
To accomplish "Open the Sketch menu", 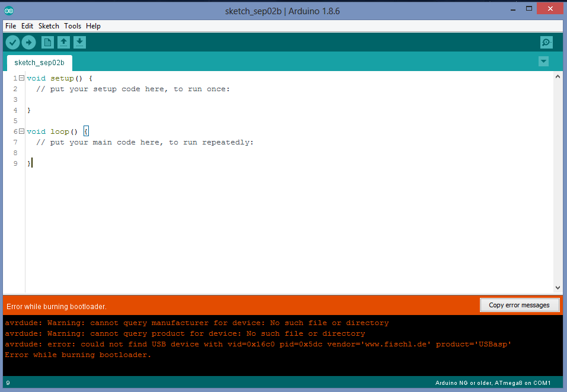I will 49,25.
